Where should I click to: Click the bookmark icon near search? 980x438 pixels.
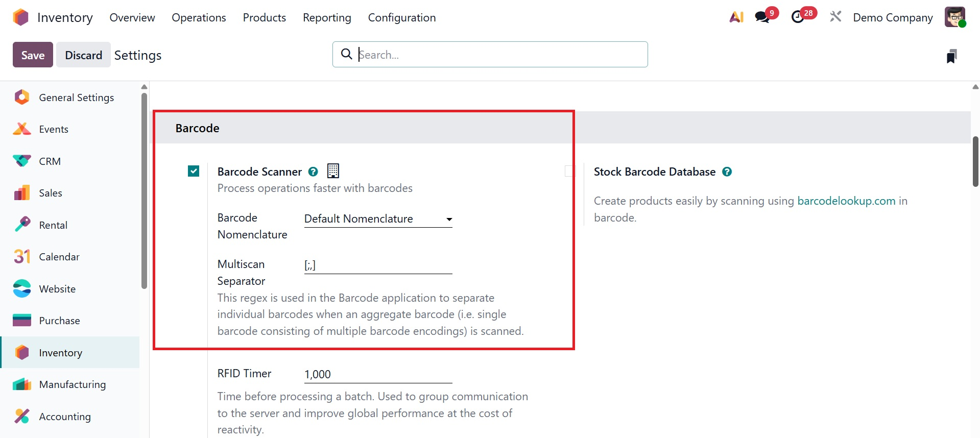pos(951,56)
